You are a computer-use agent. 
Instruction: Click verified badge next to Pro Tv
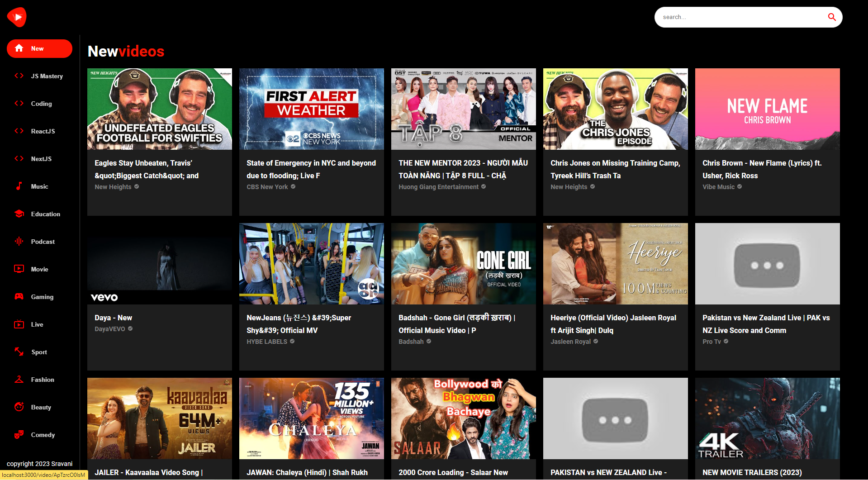click(x=726, y=341)
